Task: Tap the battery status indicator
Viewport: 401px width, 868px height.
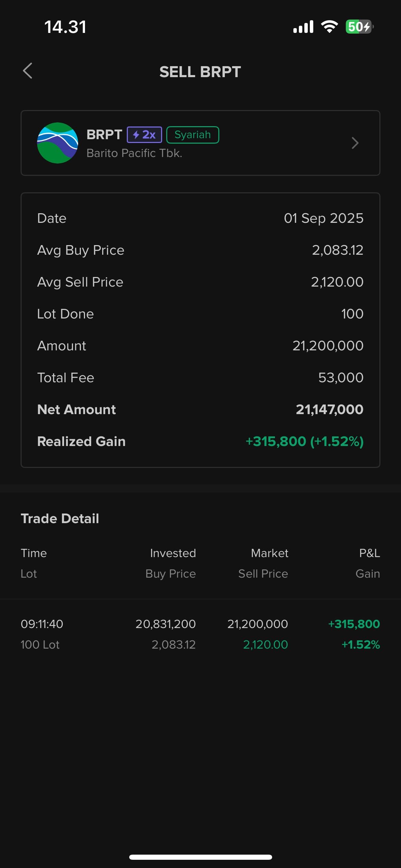Action: [x=360, y=27]
